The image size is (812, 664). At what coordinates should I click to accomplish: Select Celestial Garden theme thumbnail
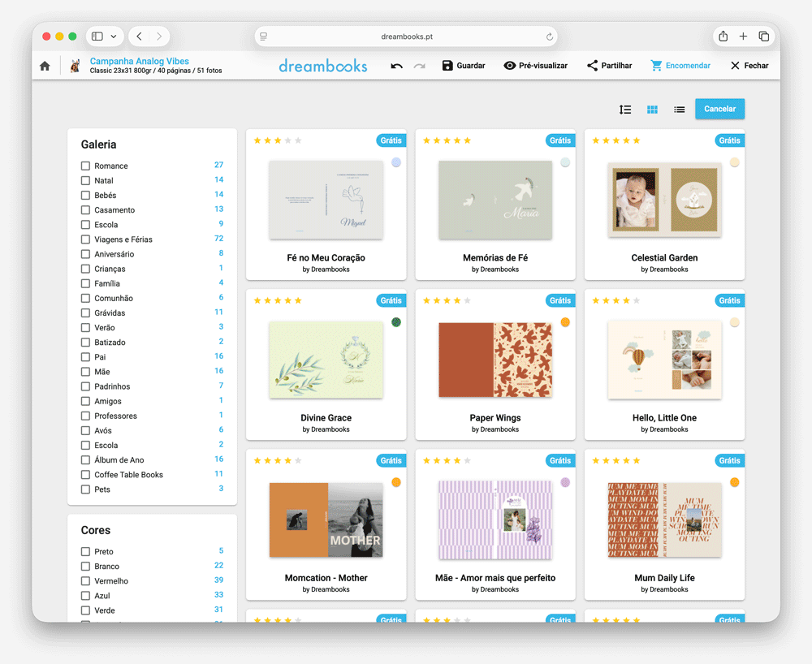click(x=664, y=200)
